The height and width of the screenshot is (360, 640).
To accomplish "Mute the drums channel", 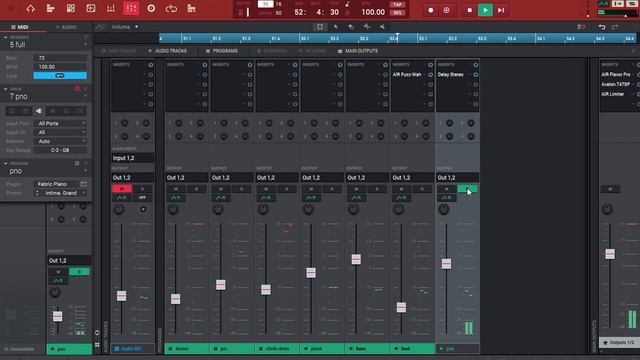I will pyautogui.click(x=176, y=189).
